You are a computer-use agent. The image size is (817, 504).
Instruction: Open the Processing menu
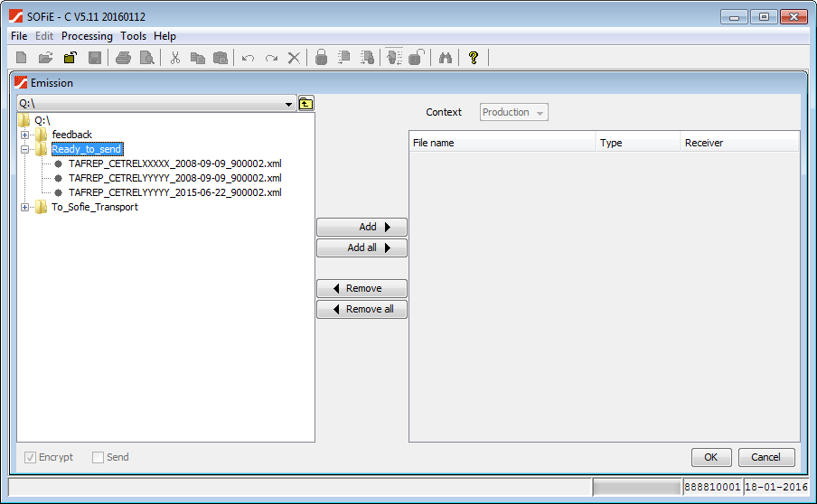(x=87, y=36)
